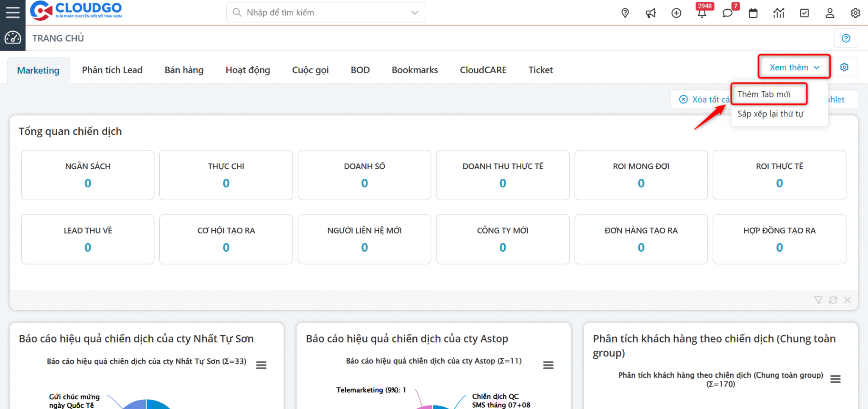
Task: Click the NGÂN SÁCH metric card
Action: point(88,175)
